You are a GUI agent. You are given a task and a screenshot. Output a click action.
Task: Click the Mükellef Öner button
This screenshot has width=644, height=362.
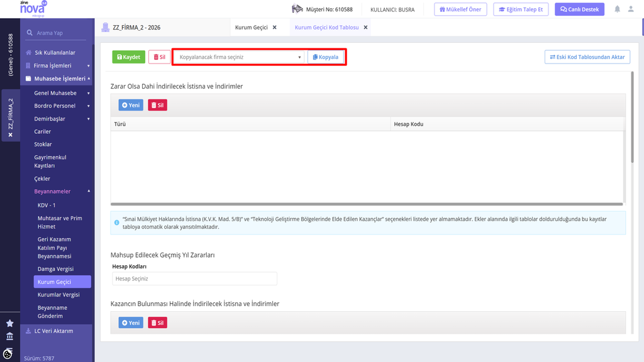(x=460, y=9)
